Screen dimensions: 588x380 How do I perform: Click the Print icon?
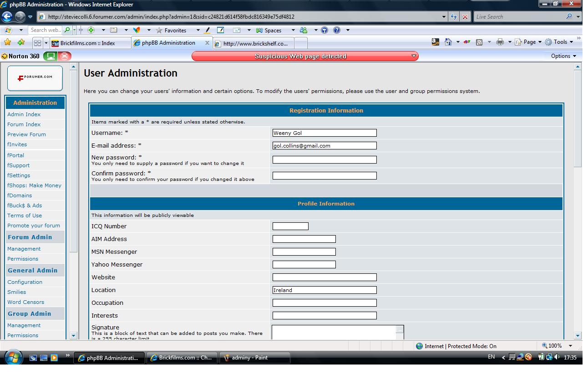pyautogui.click(x=500, y=42)
